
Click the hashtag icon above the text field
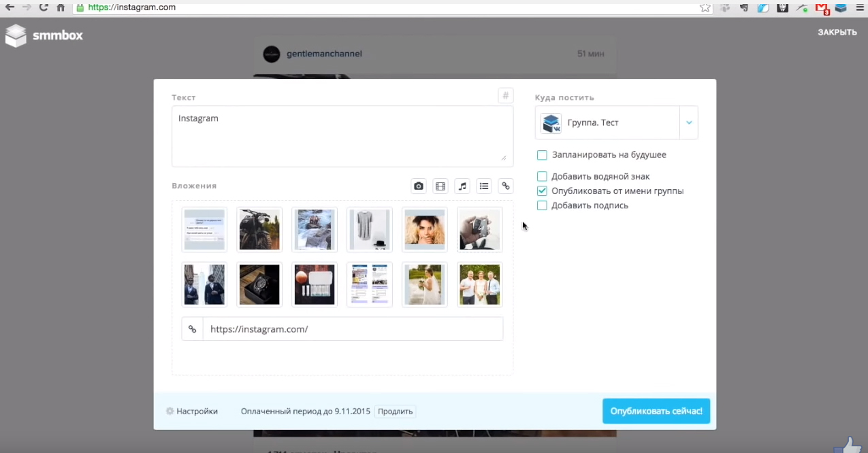(x=505, y=96)
